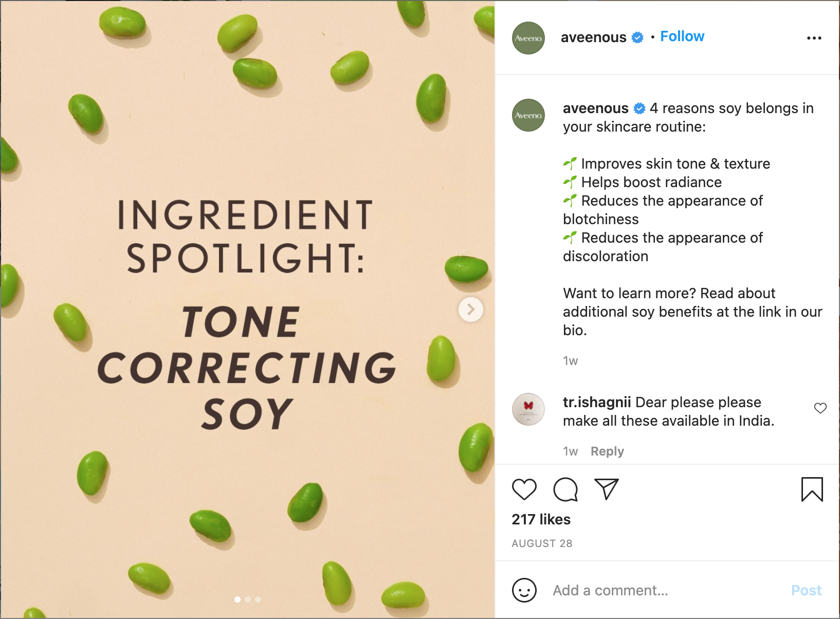Go to the next carousel image

[470, 309]
